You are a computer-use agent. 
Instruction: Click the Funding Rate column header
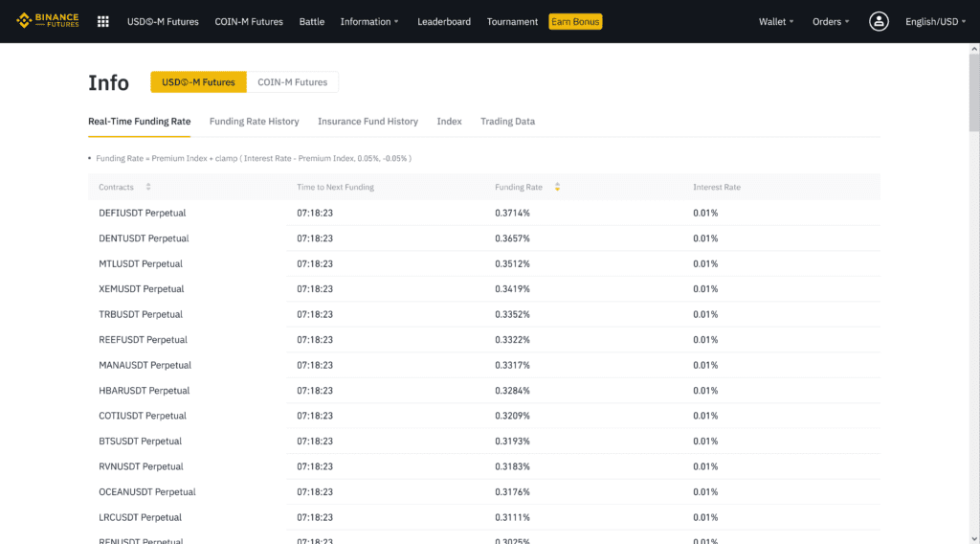tap(519, 187)
